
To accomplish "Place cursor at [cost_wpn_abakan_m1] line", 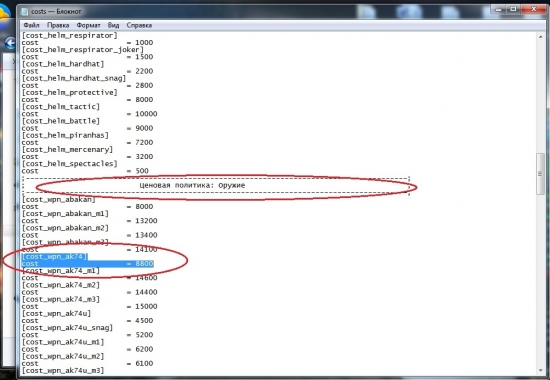I will point(65,214).
